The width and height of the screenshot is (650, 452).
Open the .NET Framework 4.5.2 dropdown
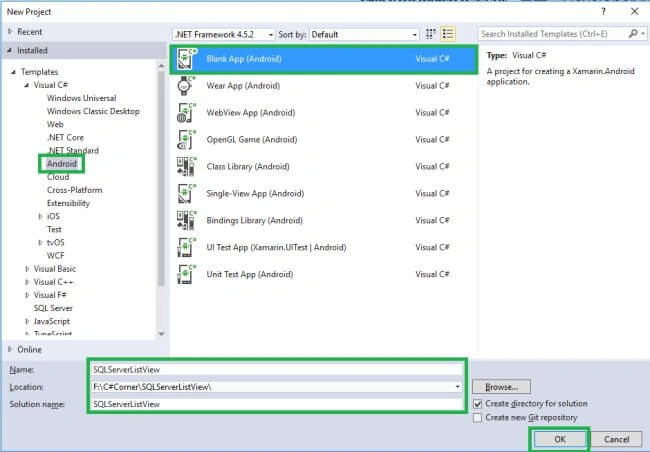coord(224,34)
